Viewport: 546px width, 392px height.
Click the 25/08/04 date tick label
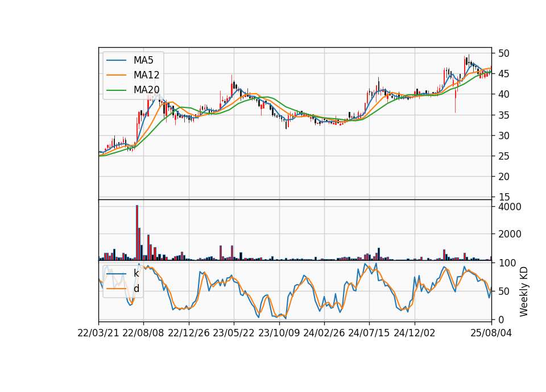pos(491,333)
